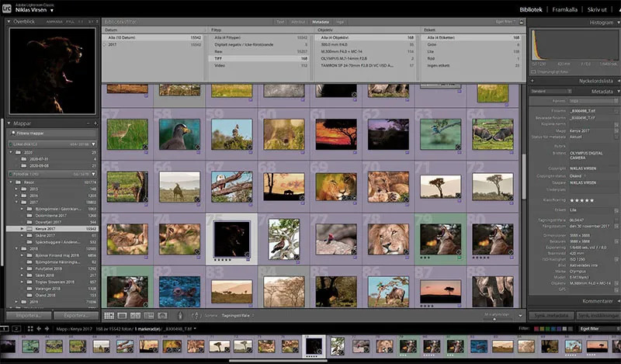Open the Niklas Virsén identity dropdown
The image size is (621, 364).
click(52, 11)
